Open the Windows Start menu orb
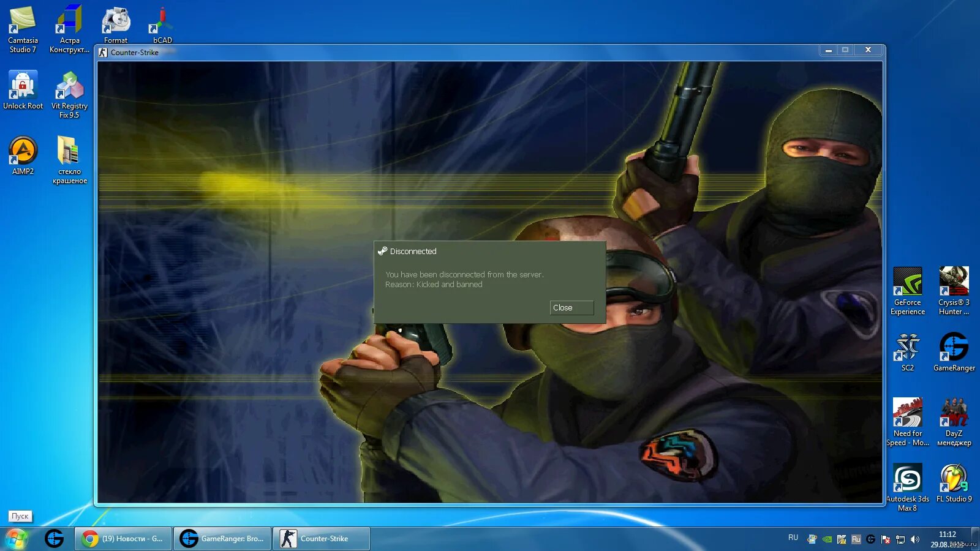Image resolution: width=980 pixels, height=551 pixels. pos(17,539)
